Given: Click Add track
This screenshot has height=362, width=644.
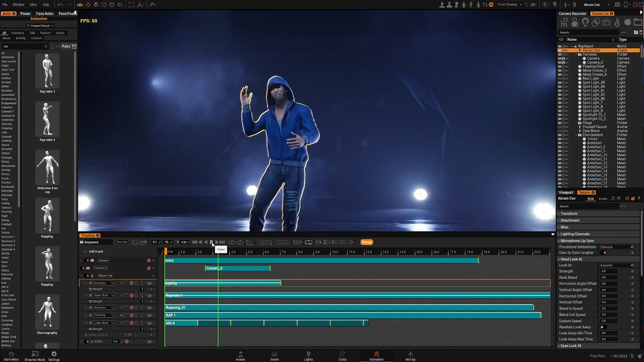Looking at the screenshot, I should 93,251.
